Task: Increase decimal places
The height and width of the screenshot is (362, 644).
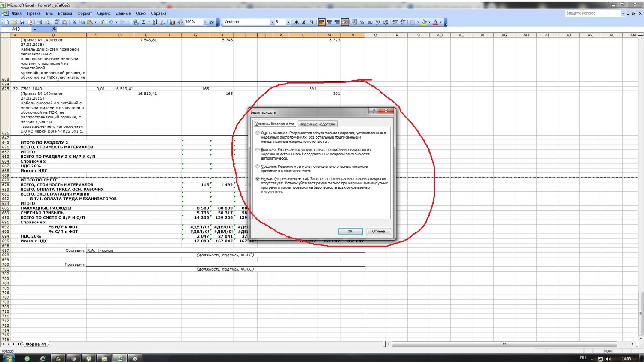Action: click(378, 22)
